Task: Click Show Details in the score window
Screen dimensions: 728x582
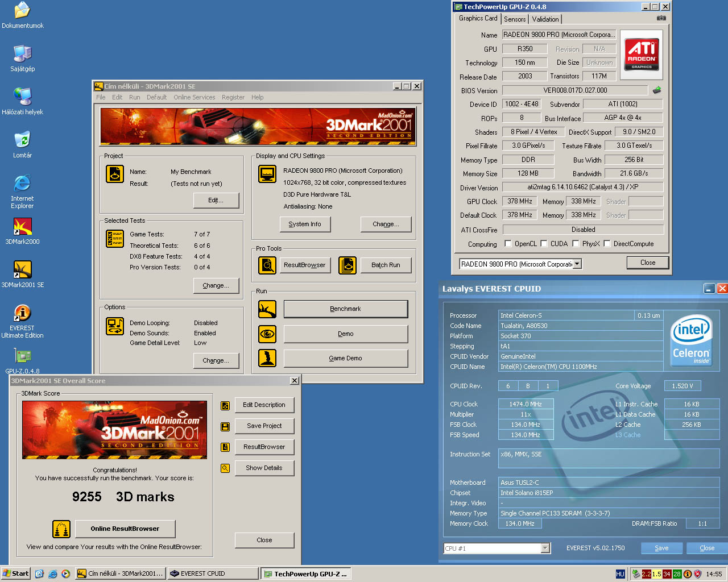Action: (x=264, y=468)
